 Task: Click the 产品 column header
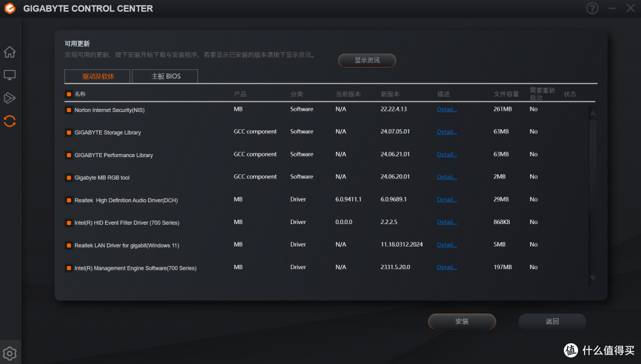[x=240, y=94]
